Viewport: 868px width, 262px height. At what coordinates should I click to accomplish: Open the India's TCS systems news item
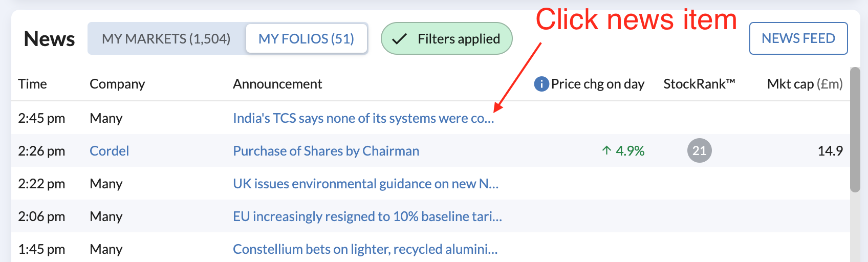363,118
